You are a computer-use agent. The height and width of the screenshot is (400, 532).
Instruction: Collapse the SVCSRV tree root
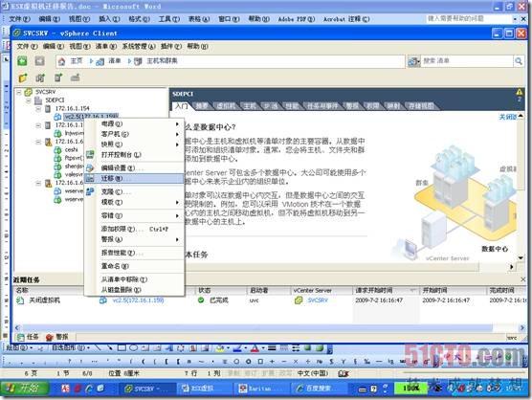click(x=19, y=92)
